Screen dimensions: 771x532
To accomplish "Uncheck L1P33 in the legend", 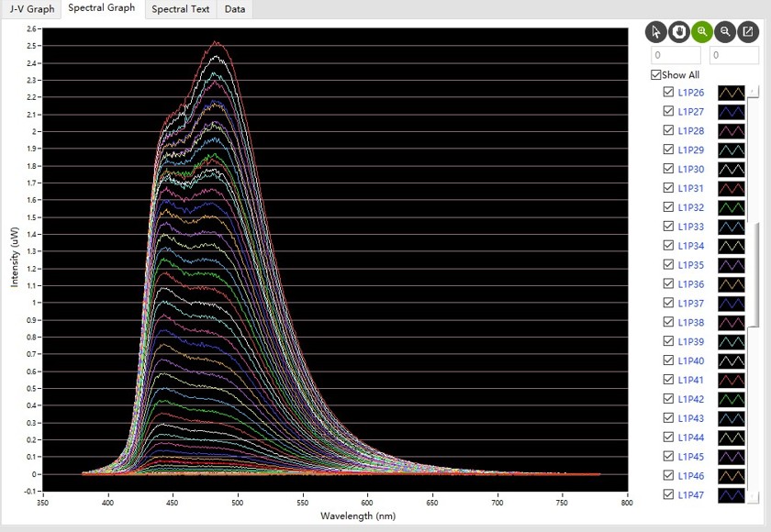I will pyautogui.click(x=668, y=226).
